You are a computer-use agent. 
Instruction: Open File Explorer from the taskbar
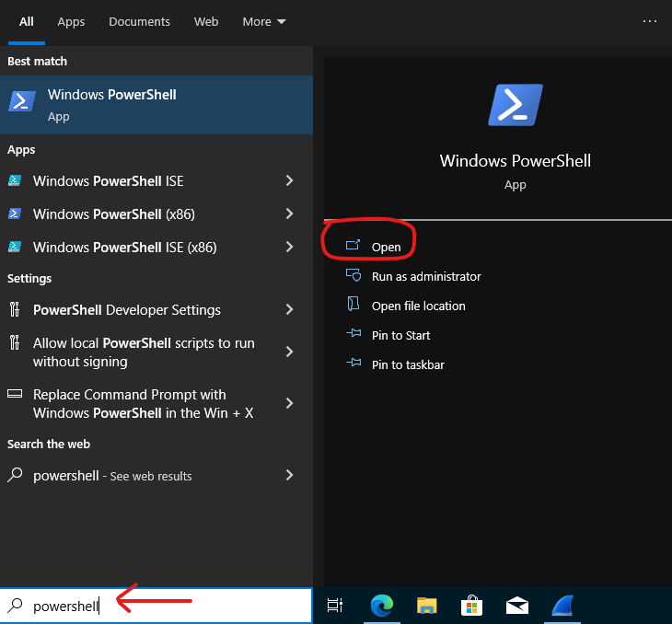tap(427, 606)
